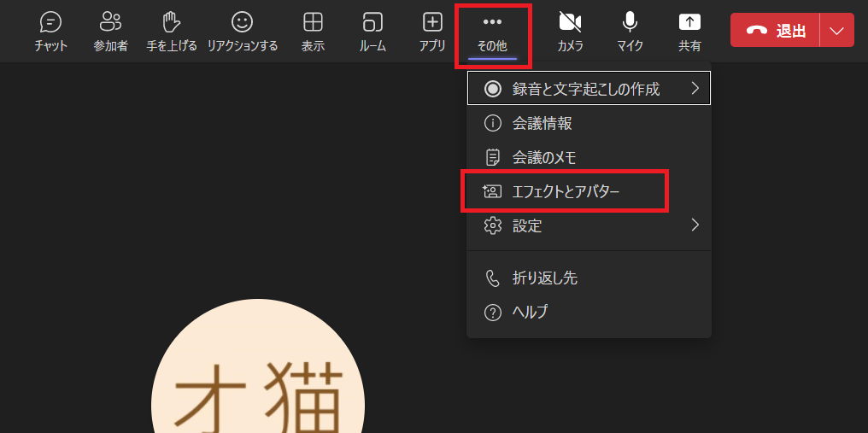
Task: Click the ヘルプ (Help) entry
Action: point(530,312)
